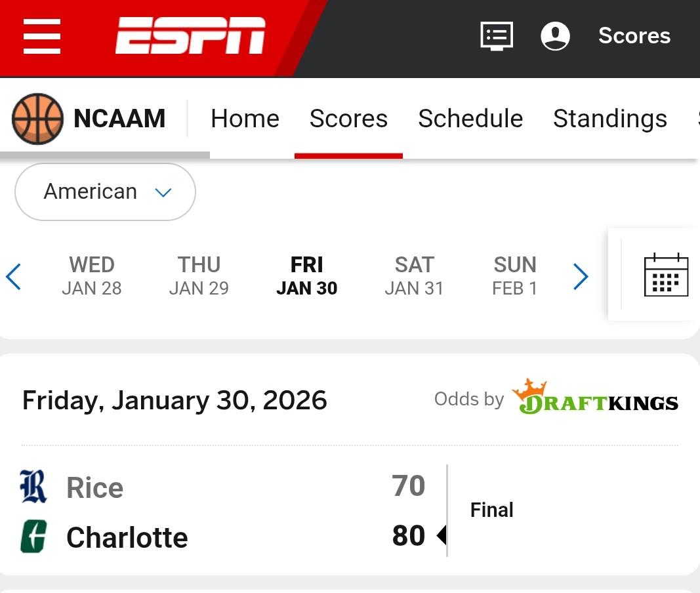Click the DraftKings odds logo
The width and height of the screenshot is (700, 593).
point(595,398)
